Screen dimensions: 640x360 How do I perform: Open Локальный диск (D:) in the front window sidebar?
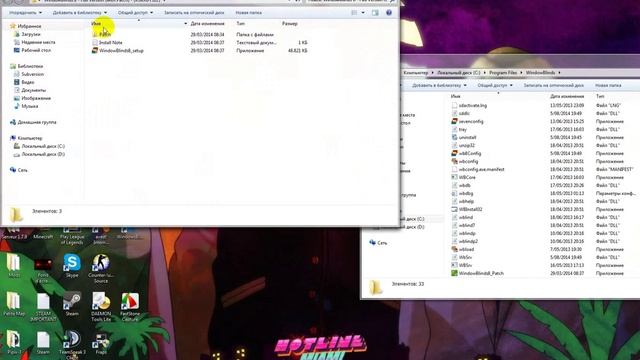(43, 154)
